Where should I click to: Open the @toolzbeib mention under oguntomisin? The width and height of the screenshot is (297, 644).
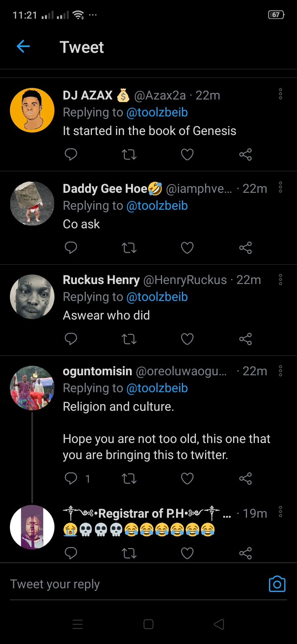click(x=157, y=388)
